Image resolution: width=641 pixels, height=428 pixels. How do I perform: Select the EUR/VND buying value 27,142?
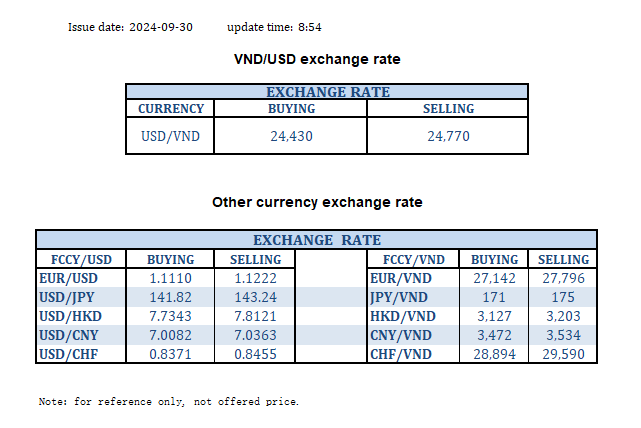coord(494,279)
